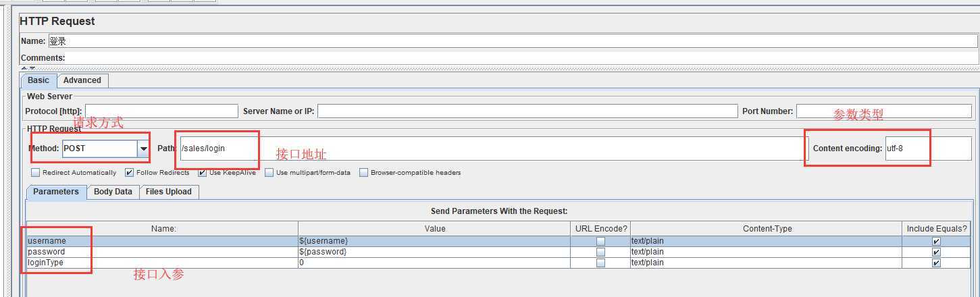Click text/plain content type in loginType row
980x297 pixels.
point(767,263)
